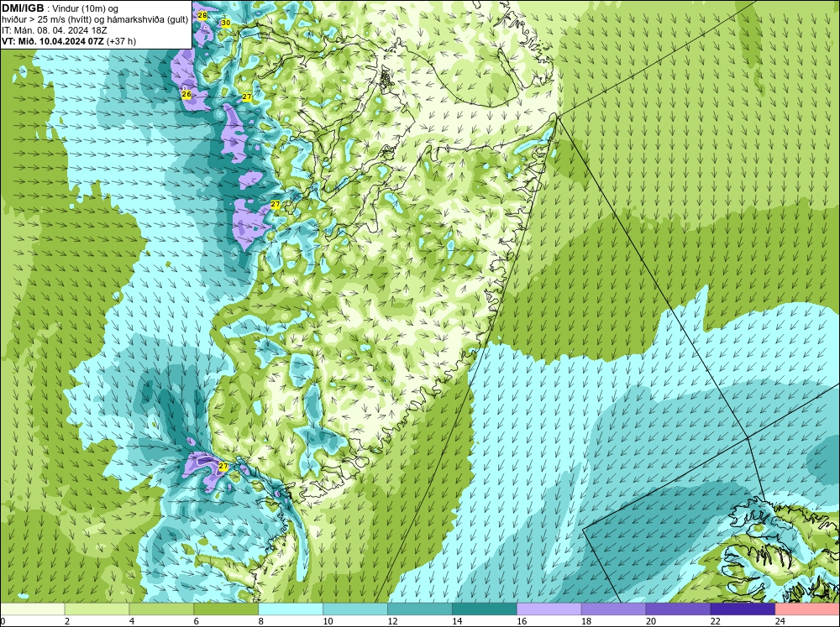The image size is (840, 627).
Task: Click the legend scale number "20"
Action: click(650, 621)
